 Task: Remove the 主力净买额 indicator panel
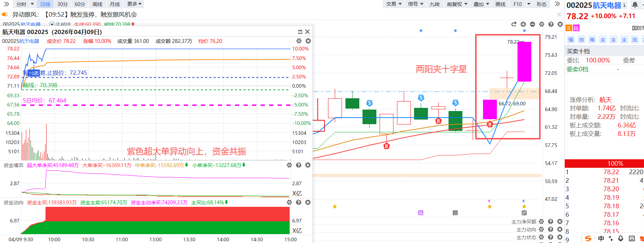click(x=560, y=222)
